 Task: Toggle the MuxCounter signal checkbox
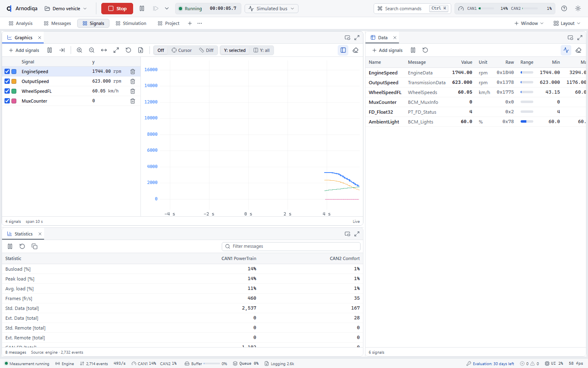point(7,101)
